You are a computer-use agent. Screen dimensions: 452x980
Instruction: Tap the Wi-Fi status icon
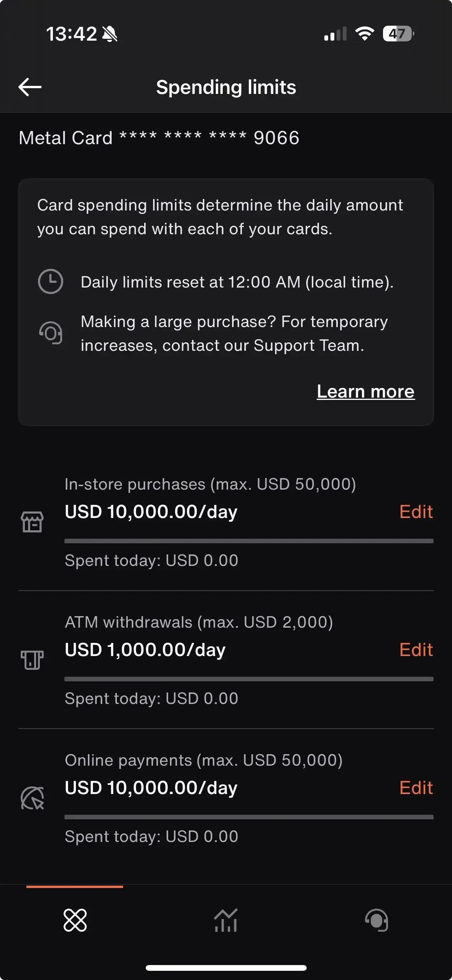point(365,34)
